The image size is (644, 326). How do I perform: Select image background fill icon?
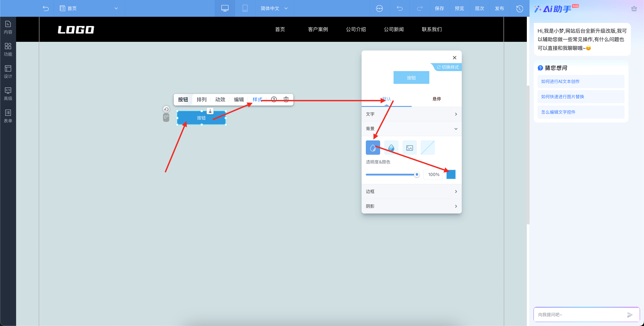409,148
